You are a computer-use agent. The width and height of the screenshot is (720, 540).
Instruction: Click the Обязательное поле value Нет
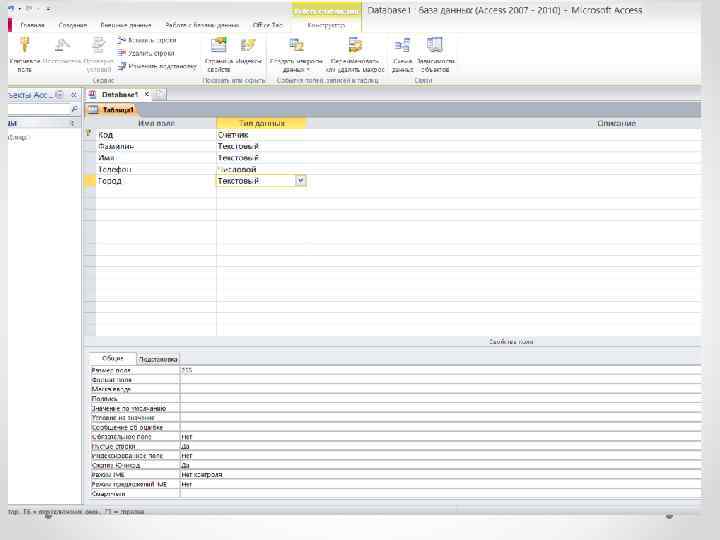440,437
